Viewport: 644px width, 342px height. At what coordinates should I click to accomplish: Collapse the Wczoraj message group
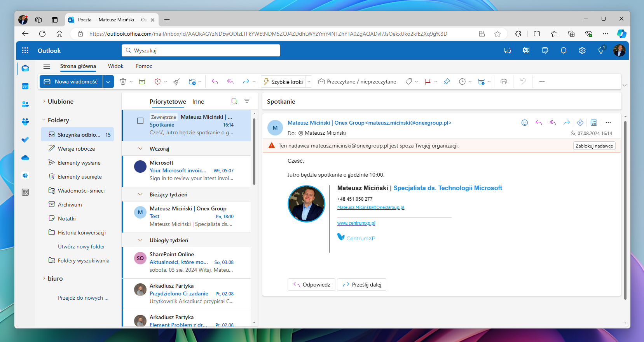tap(140, 149)
